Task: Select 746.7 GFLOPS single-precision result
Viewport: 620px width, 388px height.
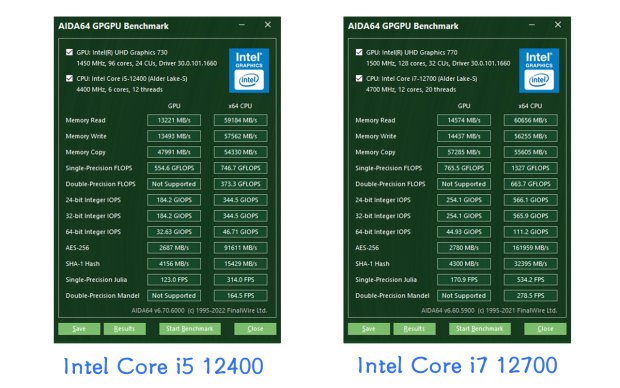Action: coord(240,168)
